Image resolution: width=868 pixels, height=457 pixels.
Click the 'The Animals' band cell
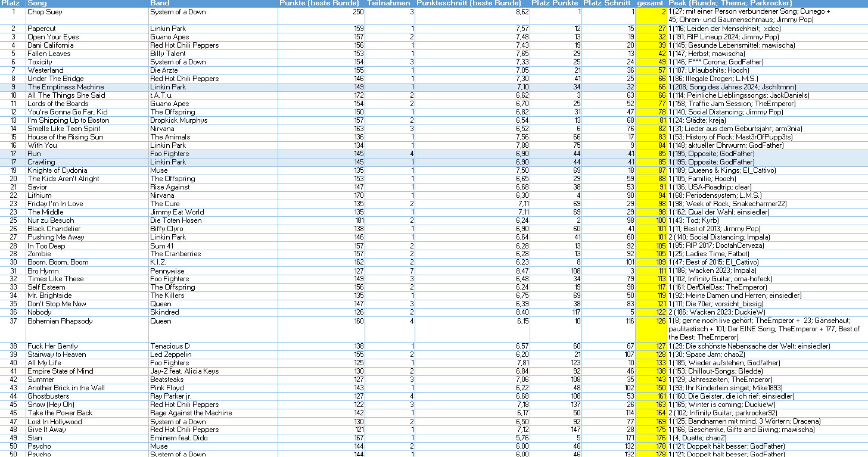[213, 137]
